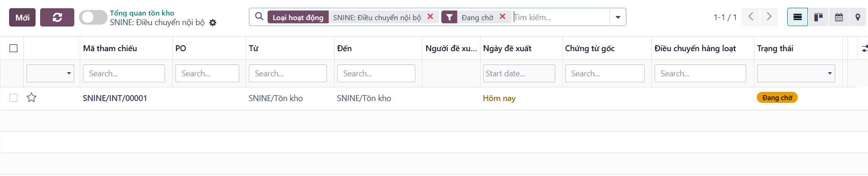868x176 pixels.
Task: Open the first column filter dropdown
Action: pos(51,73)
